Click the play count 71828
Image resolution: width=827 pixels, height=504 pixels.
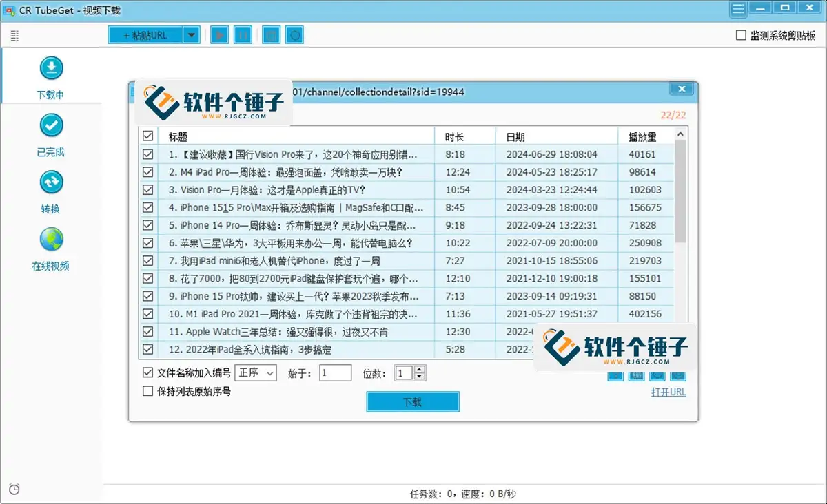pos(642,225)
